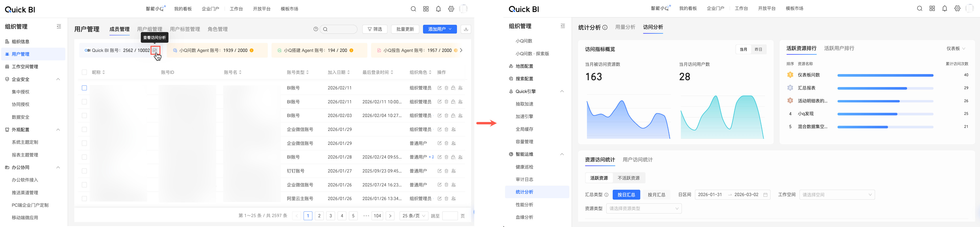Open calendar icon in 日区间 date range
Image resolution: width=980 pixels, height=227 pixels.
pos(766,195)
